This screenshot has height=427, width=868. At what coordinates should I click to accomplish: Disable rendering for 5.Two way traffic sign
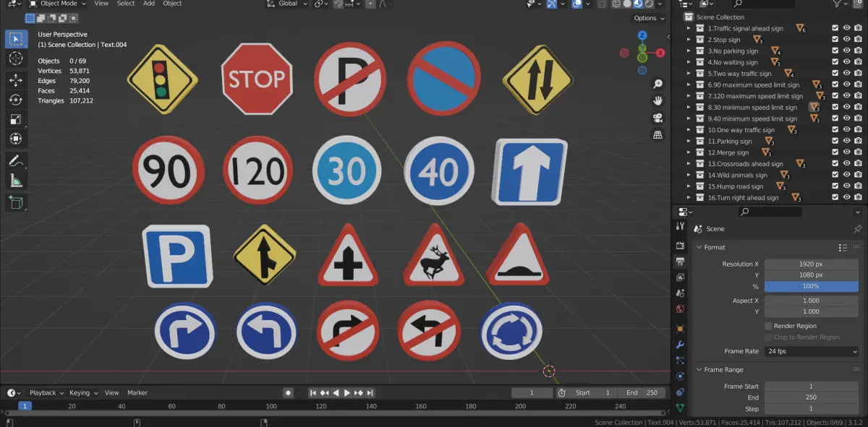pyautogui.click(x=858, y=74)
